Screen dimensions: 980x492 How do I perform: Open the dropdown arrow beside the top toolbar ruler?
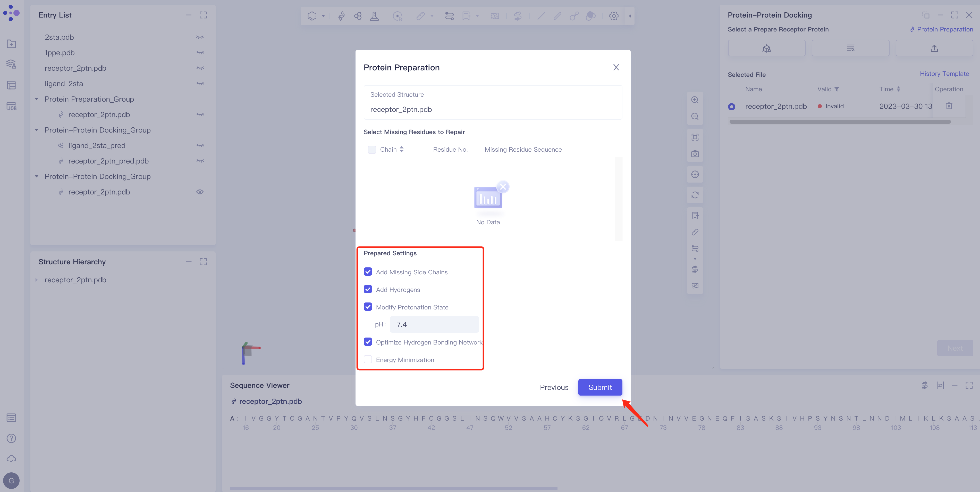coord(432,16)
